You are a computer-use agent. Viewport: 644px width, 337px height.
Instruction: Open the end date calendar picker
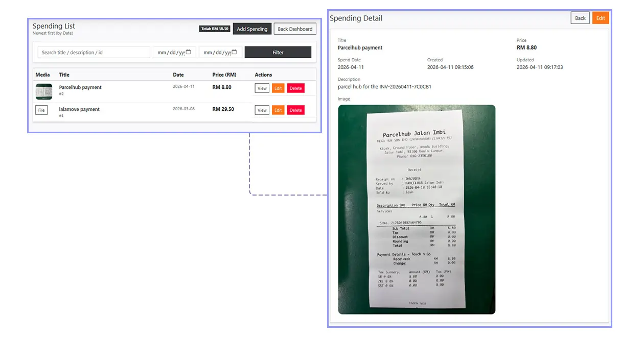click(235, 52)
